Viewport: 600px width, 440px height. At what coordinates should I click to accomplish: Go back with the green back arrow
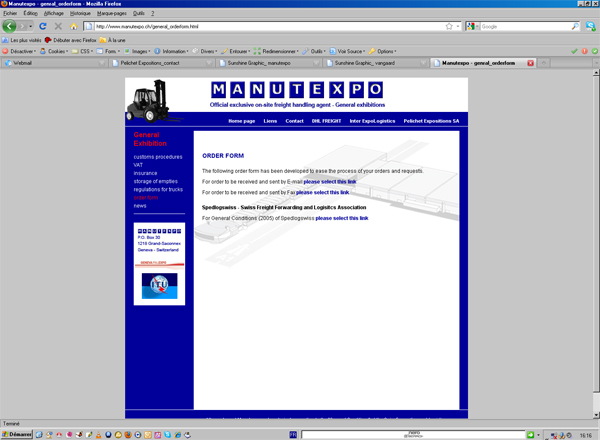9,26
